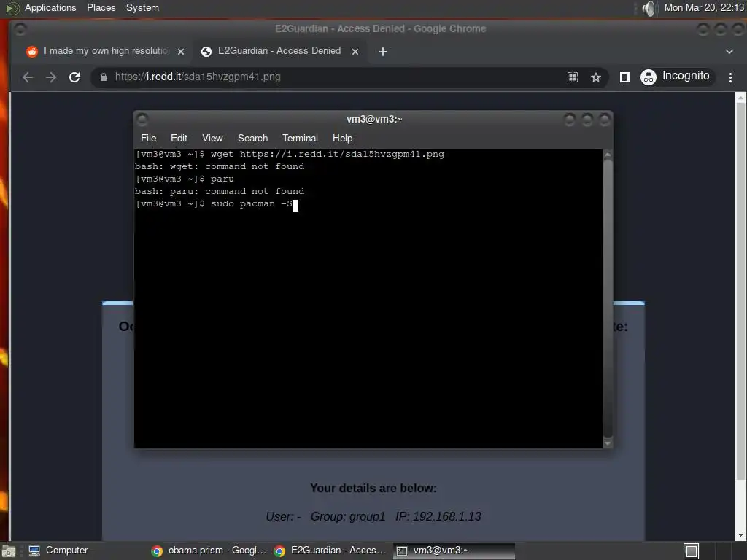Click Chrome page scrollbar down arrow
Image resolution: width=747 pixels, height=560 pixels.
click(740, 535)
